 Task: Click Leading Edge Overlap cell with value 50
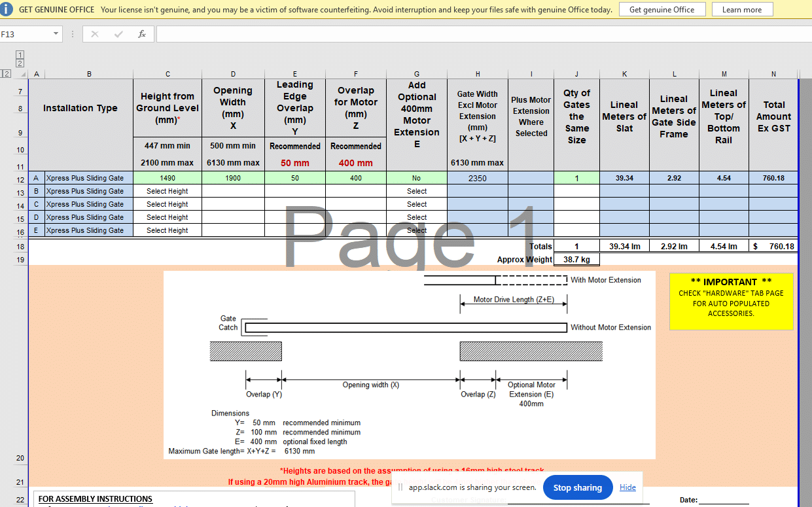pos(295,178)
